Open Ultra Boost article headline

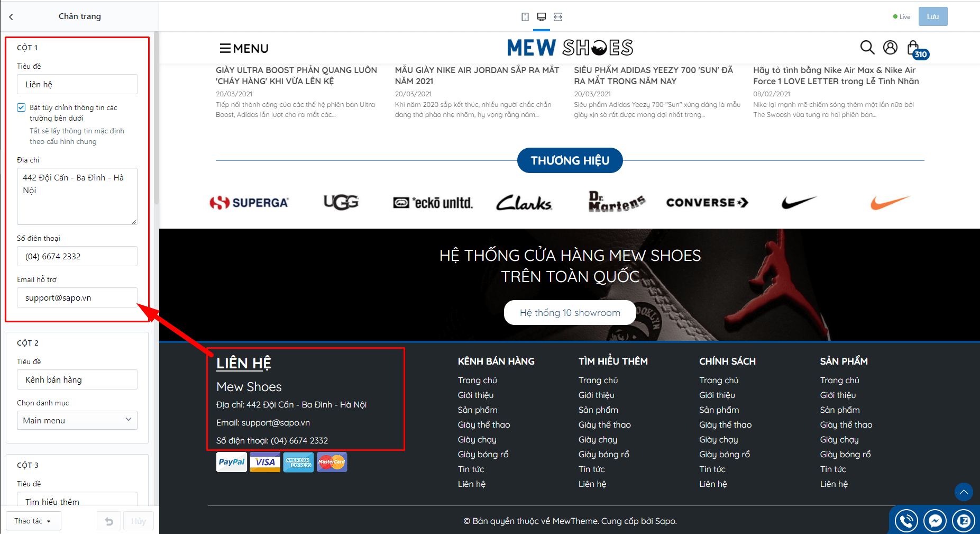pyautogui.click(x=297, y=76)
